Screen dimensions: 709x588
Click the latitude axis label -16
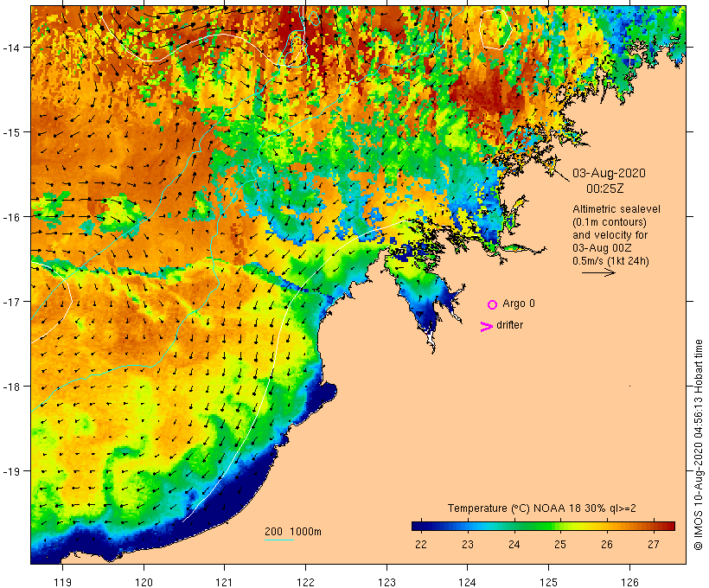tap(10, 217)
